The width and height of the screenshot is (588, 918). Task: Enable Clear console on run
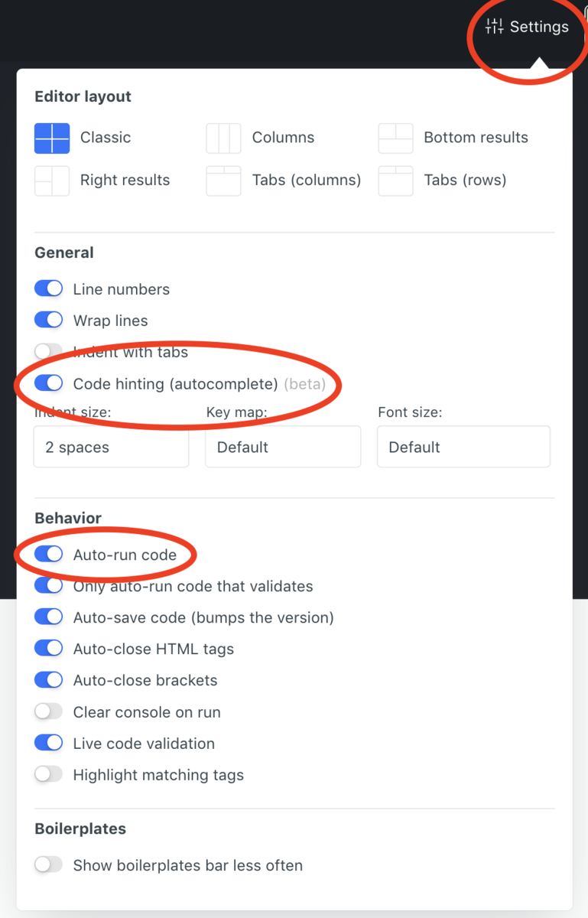tap(48, 711)
